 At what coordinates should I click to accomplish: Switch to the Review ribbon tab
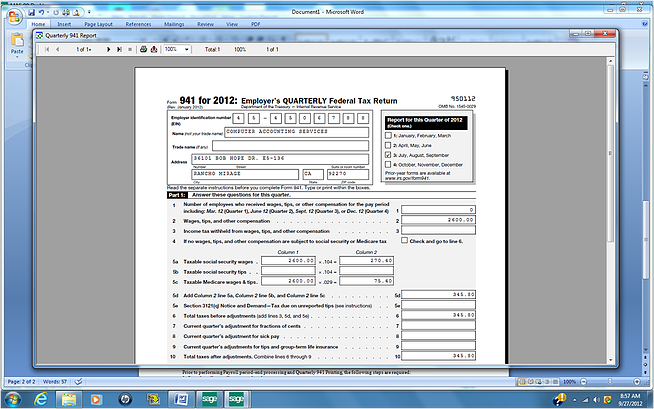tap(205, 24)
